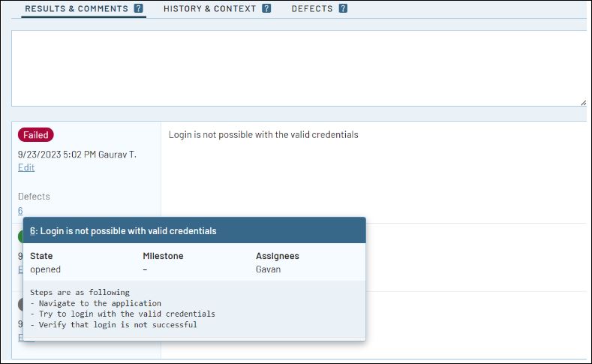Click assignee name Gavan in popup

(269, 269)
